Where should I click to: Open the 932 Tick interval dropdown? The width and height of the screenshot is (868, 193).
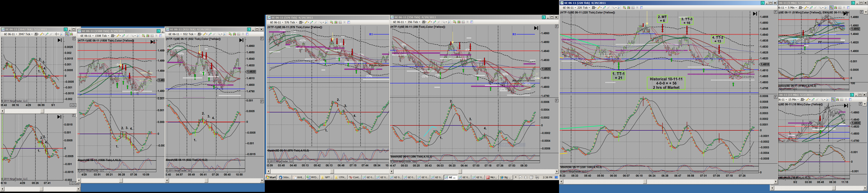(x=189, y=34)
